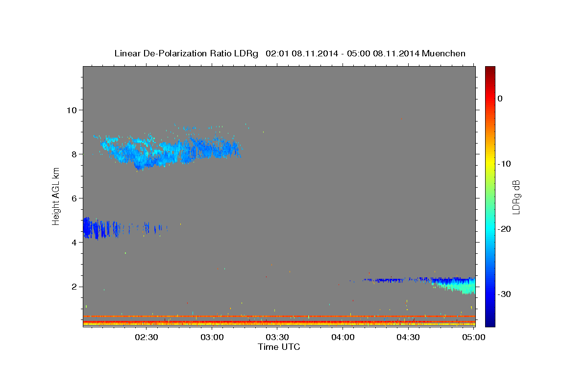588x392 pixels.
Task: Click the plot title 'Linear De-Polarization Ratio LDRg'
Action: click(186, 53)
